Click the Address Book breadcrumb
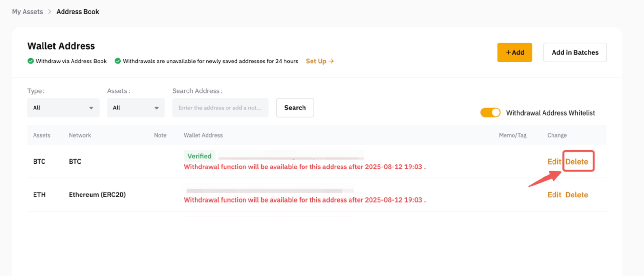This screenshot has height=276, width=644. 78,12
